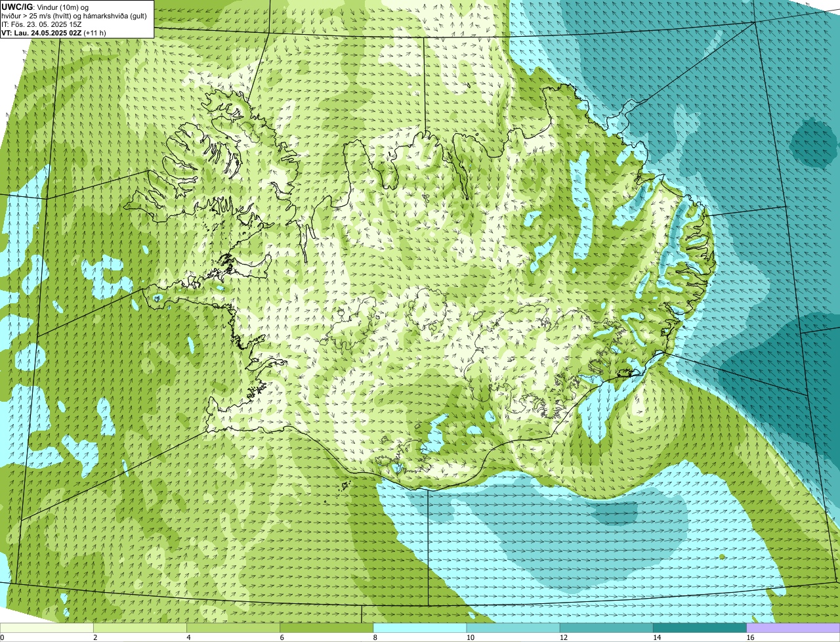The width and height of the screenshot is (840, 642).
Task: Select the pale yellow 0–2 color bar segment
Action: 47,628
